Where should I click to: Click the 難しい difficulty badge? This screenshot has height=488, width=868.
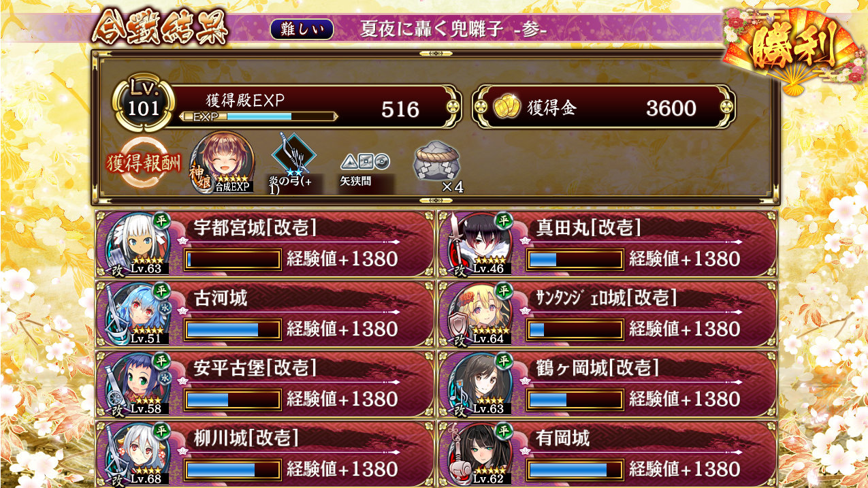pos(302,29)
